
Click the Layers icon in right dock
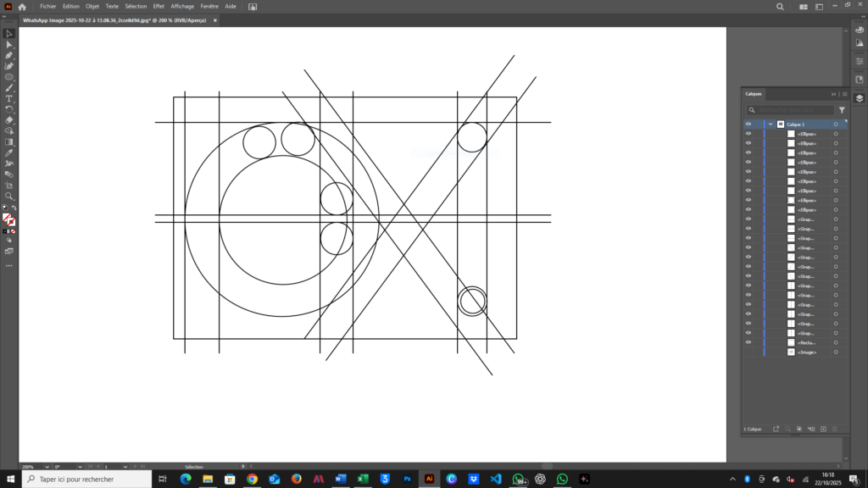tap(860, 98)
